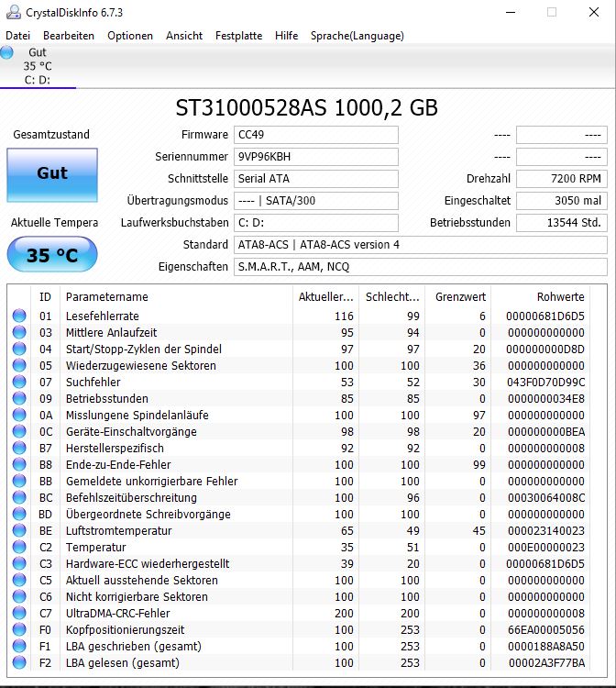Click the Gut overall health button
Viewport: 616px width, 688px height.
point(52,174)
